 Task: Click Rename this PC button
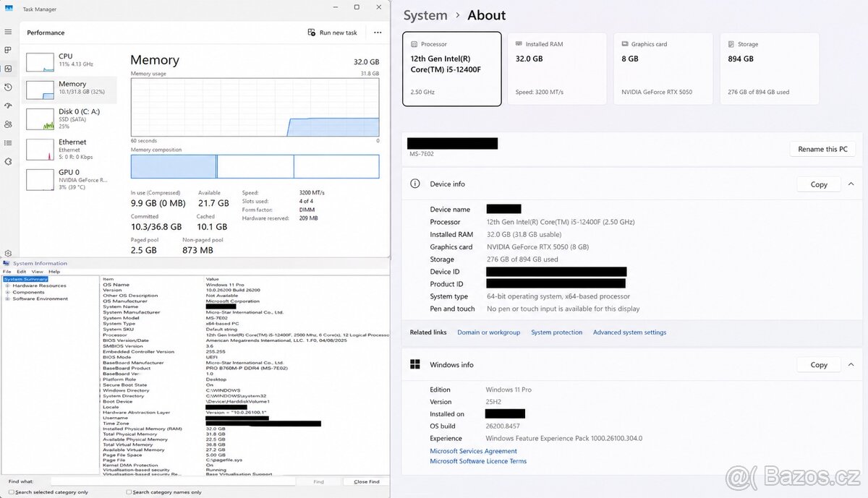822,149
